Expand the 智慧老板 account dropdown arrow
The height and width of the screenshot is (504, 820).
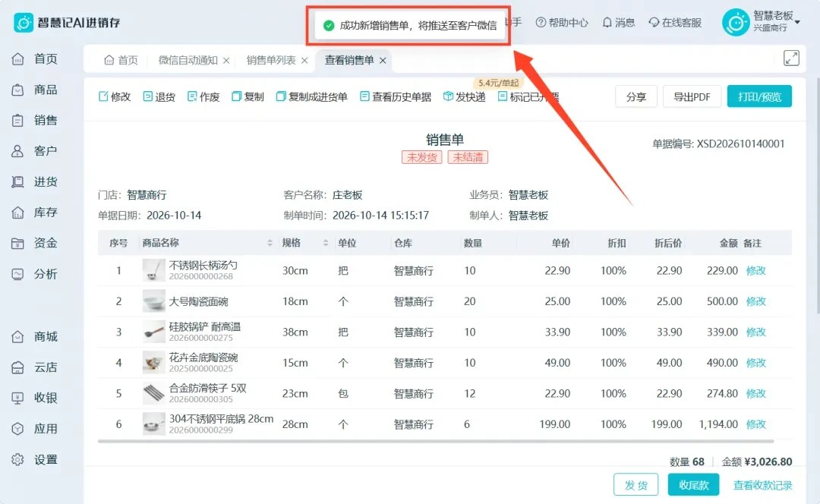tap(797, 22)
